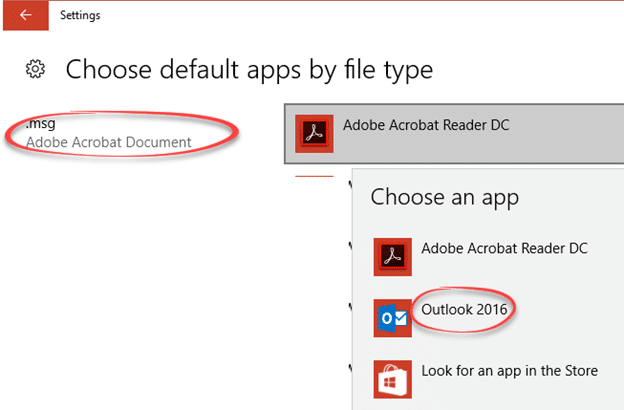Image resolution: width=624 pixels, height=410 pixels.
Task: Click the Adobe Acrobat Document description text
Action: point(108,142)
